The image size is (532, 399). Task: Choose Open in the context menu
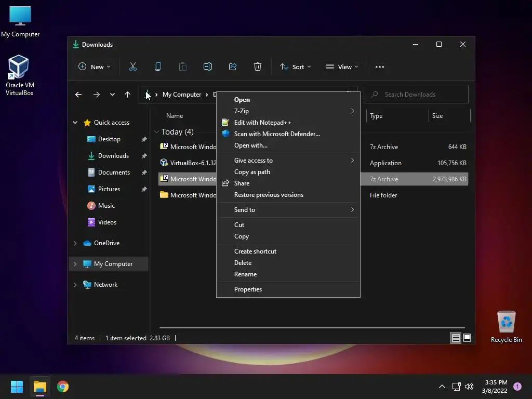pos(288,100)
